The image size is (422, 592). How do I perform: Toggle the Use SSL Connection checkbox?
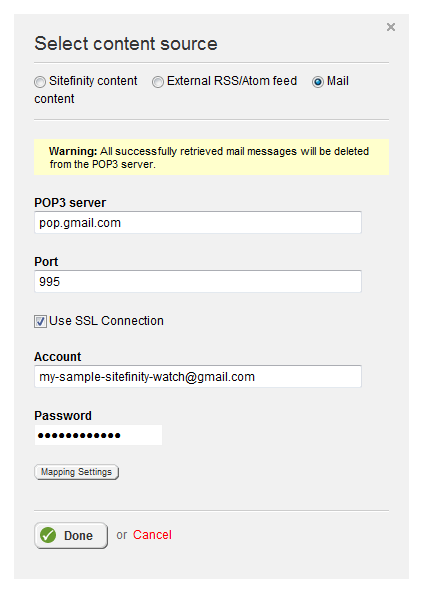(x=40, y=322)
